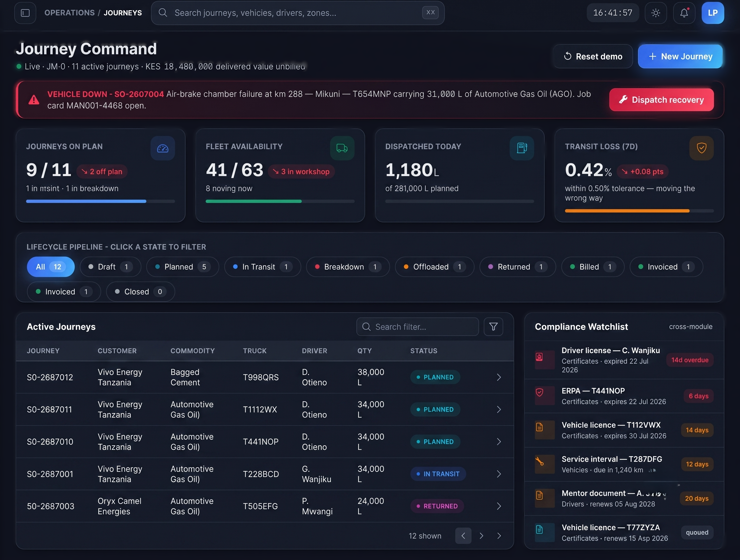740x560 pixels.
Task: Click the truck icon on Fleet Availability card
Action: pyautogui.click(x=342, y=148)
